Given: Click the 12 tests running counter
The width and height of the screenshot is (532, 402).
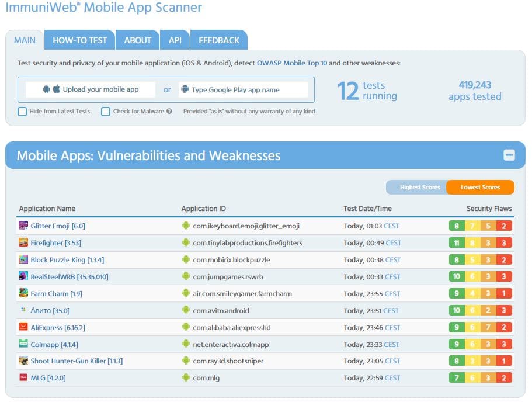Looking at the screenshot, I should (x=367, y=91).
